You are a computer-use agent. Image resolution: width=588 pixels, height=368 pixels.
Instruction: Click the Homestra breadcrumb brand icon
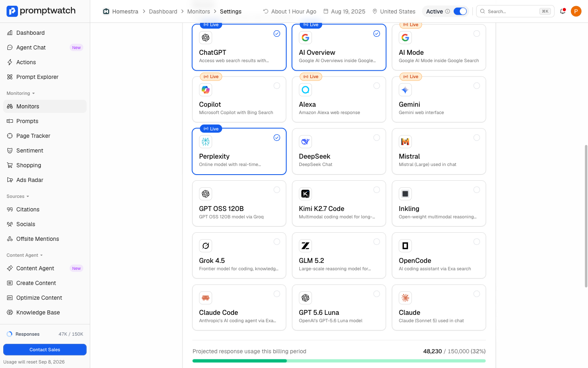point(106,11)
